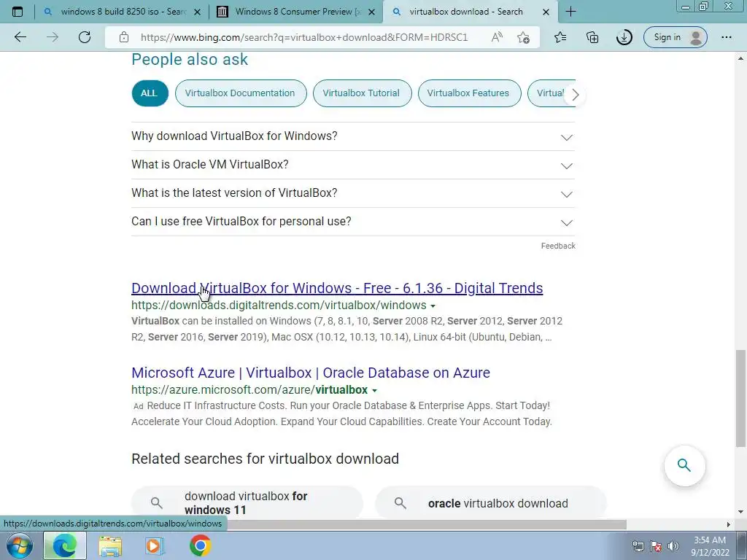Screen dimensions: 747x560
Task: Open dropdown arrow beside digitaltrends URL
Action: [433, 306]
